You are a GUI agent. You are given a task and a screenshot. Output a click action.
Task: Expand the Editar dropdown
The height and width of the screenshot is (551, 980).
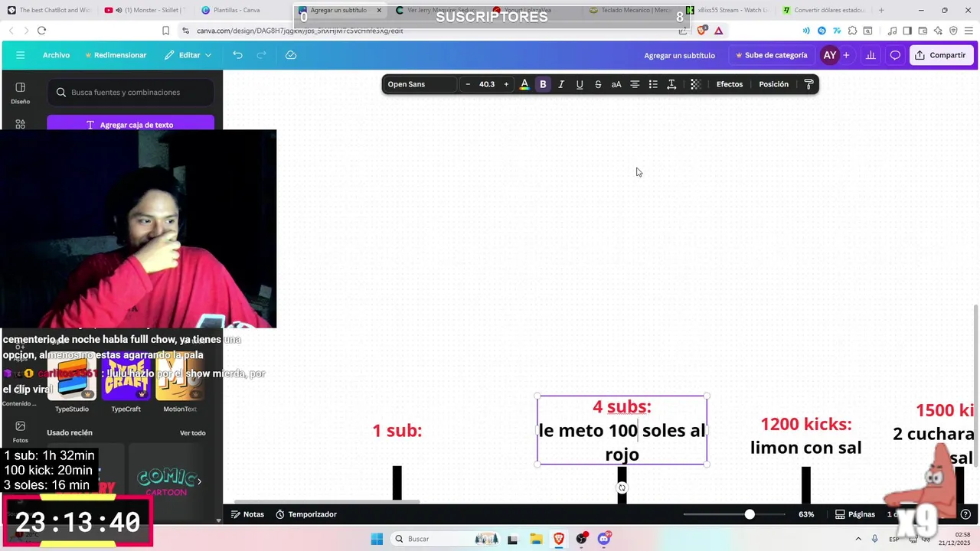coord(188,55)
